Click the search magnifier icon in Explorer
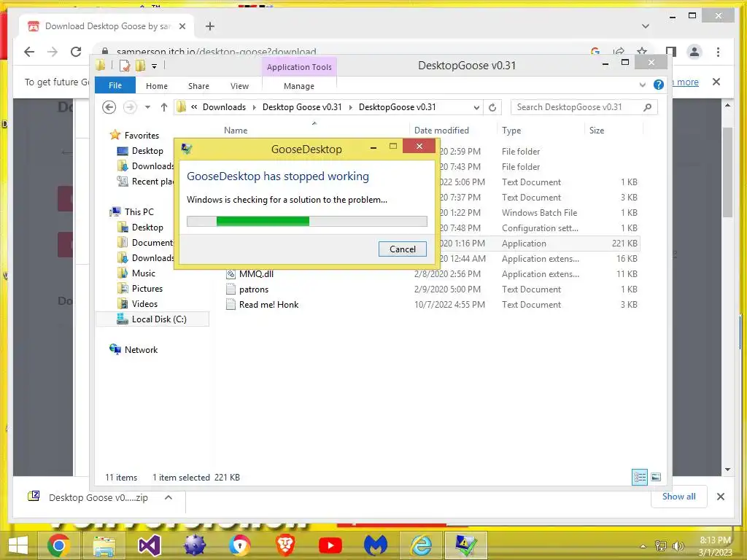 click(647, 107)
